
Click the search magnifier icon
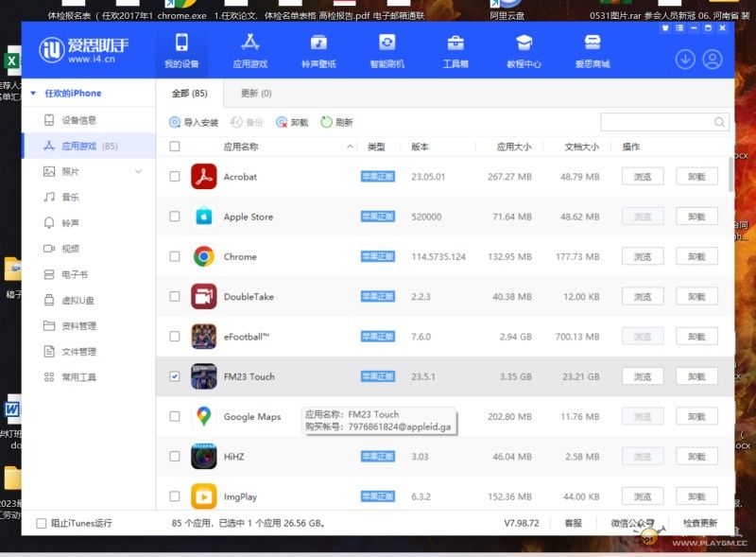[x=719, y=122]
